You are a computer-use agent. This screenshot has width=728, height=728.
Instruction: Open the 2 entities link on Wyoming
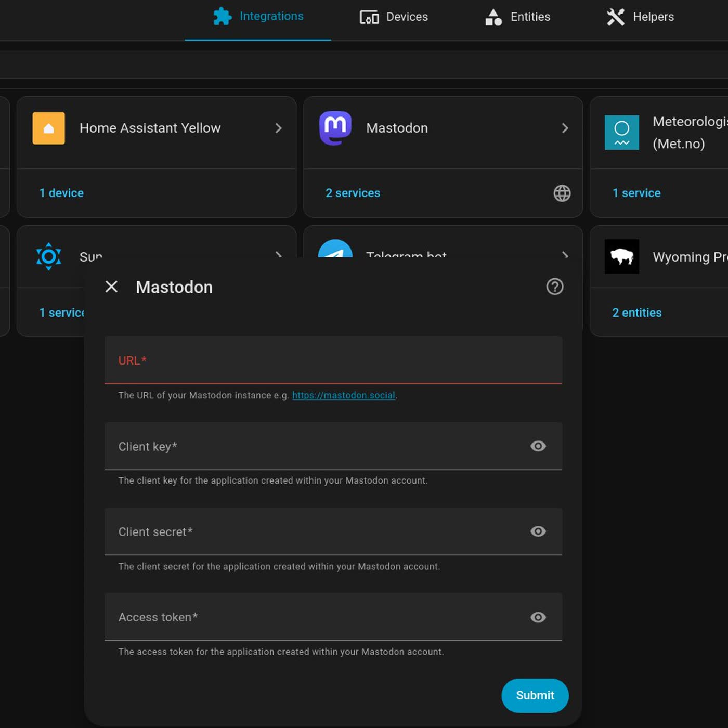637,313
